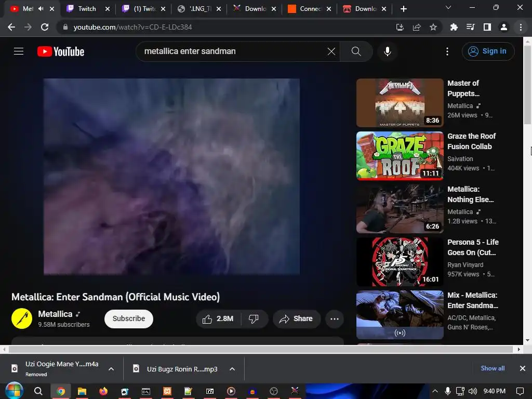Click the Enter Sandman video player
The height and width of the screenshot is (399, 532).
tap(171, 177)
